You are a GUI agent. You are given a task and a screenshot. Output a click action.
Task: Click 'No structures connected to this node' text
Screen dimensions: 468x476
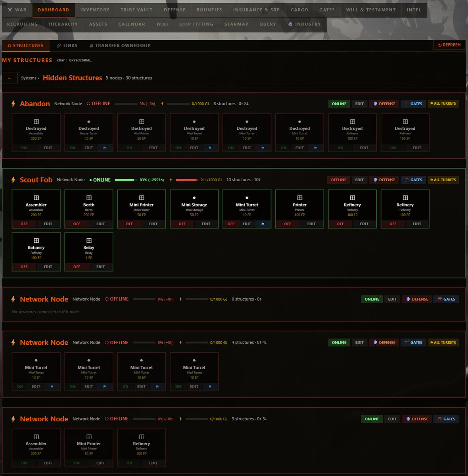tap(45, 312)
